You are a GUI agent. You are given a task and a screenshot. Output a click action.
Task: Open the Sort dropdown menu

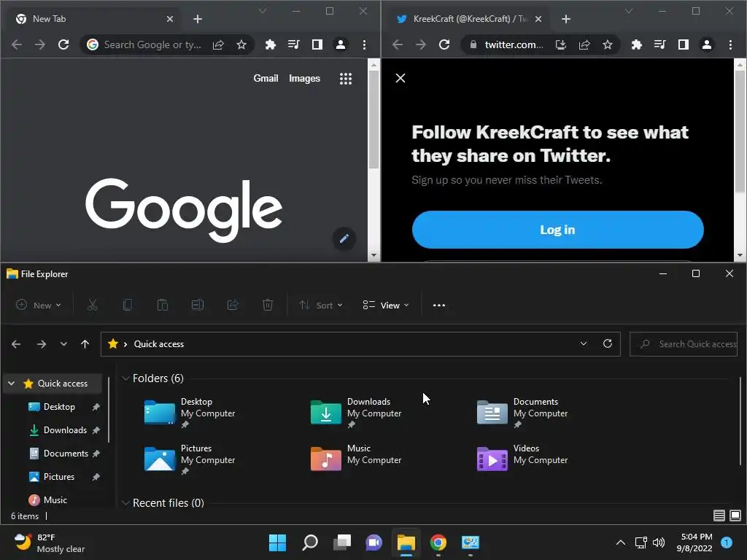[321, 306]
